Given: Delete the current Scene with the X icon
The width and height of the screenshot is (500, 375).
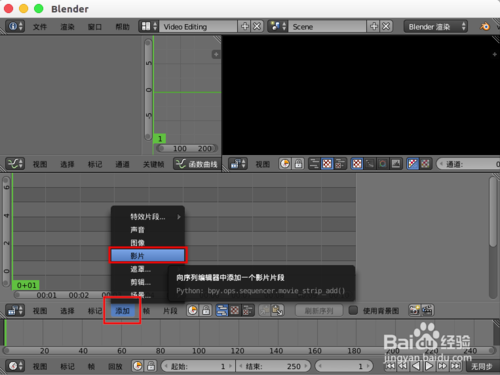Looking at the screenshot, I should tap(386, 26).
